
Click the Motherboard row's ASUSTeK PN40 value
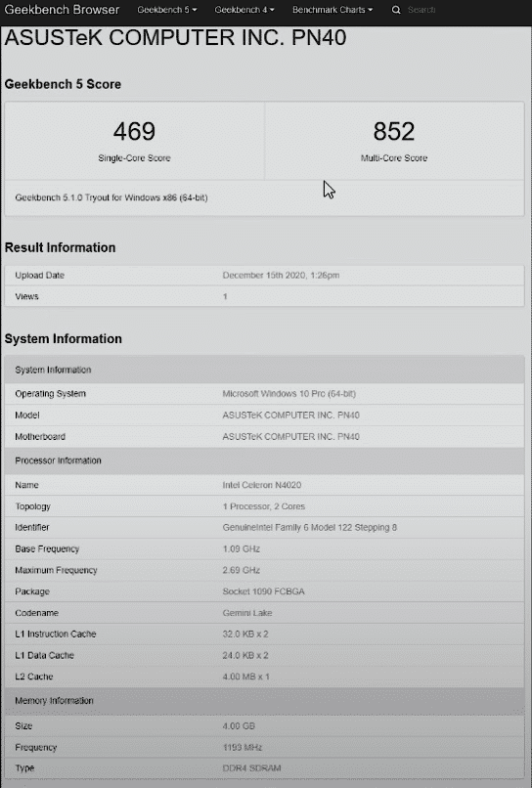pos(291,437)
